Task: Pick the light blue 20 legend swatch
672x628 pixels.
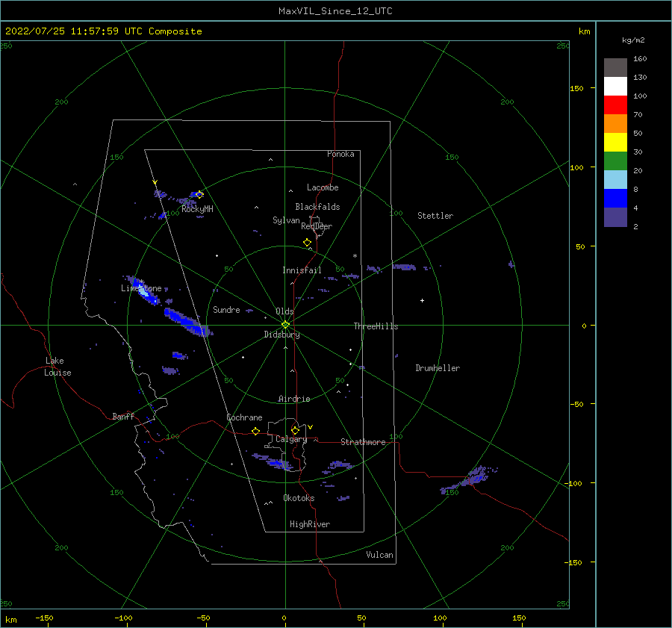Action: (x=615, y=180)
